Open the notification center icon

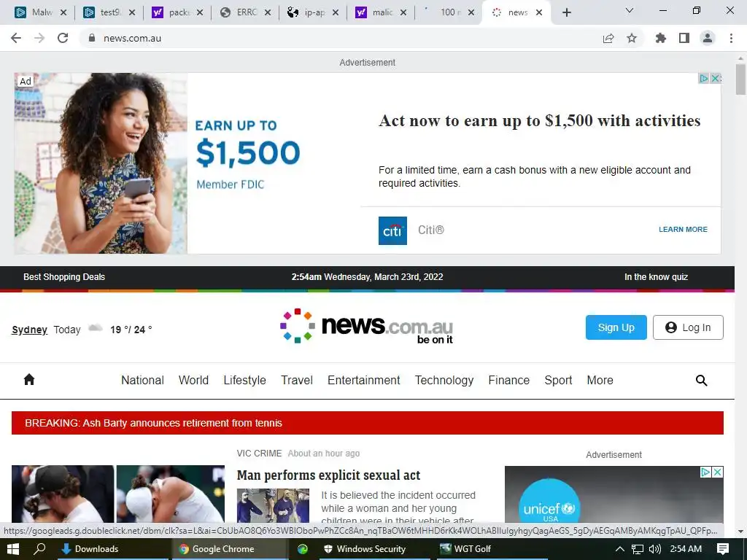[x=723, y=549]
